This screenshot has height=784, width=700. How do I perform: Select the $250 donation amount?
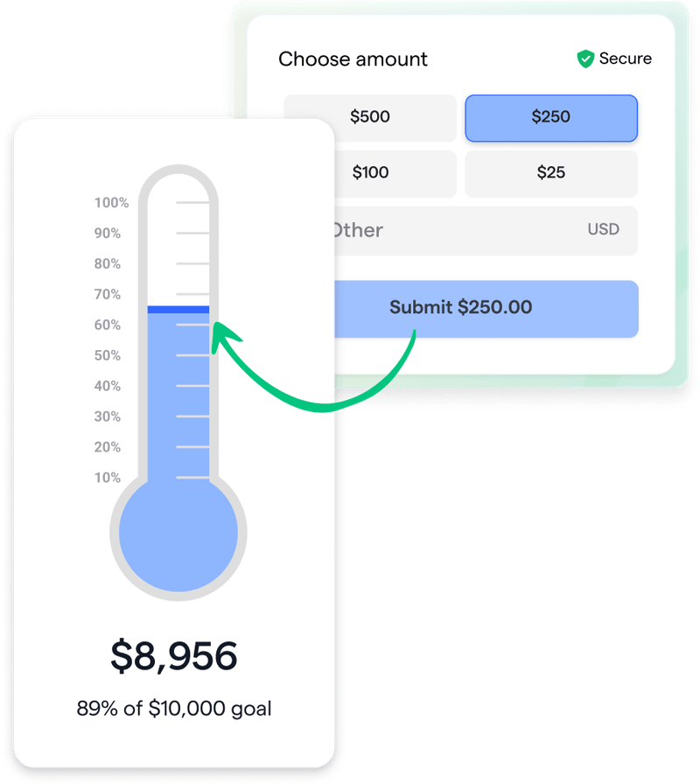(551, 118)
